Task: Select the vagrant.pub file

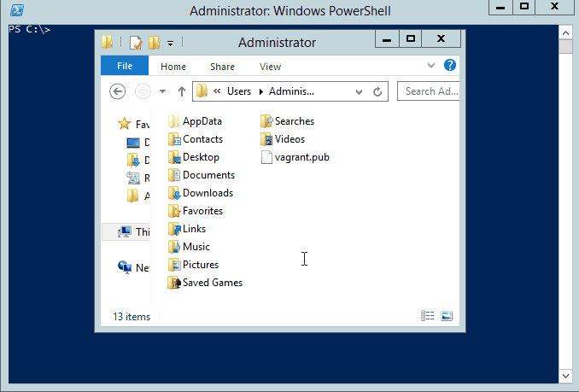Action: (x=295, y=157)
